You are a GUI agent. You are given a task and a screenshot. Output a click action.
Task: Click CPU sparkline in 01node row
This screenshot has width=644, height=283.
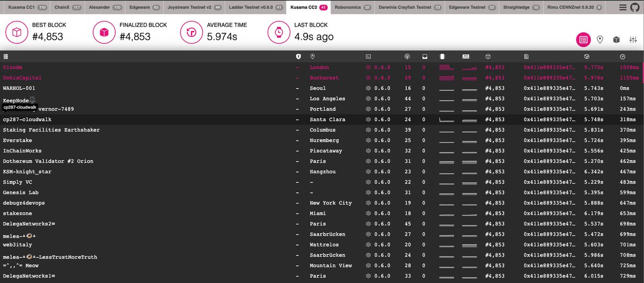(x=447, y=68)
